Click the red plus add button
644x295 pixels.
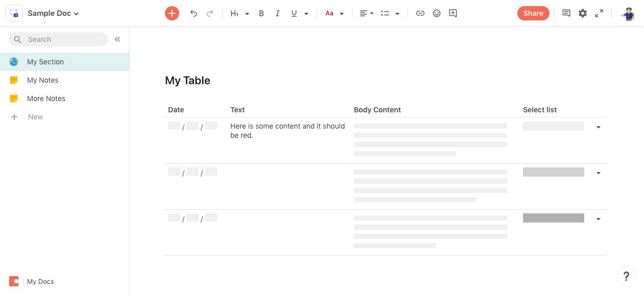pyautogui.click(x=172, y=13)
